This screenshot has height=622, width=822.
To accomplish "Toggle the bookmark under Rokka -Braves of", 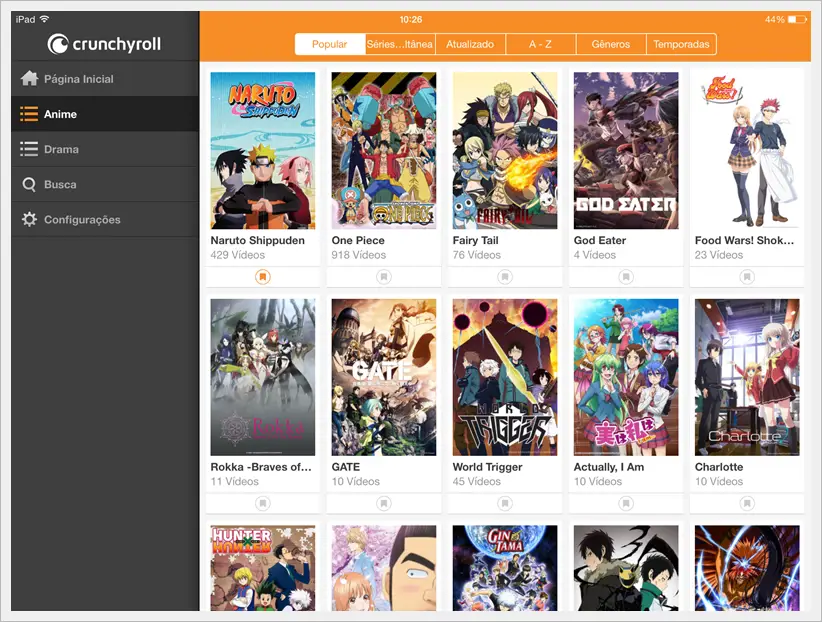I will tap(263, 503).
